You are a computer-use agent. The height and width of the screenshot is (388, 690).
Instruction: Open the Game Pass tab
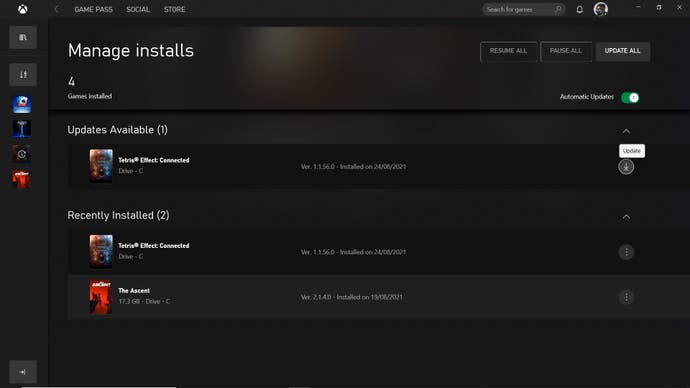point(93,9)
